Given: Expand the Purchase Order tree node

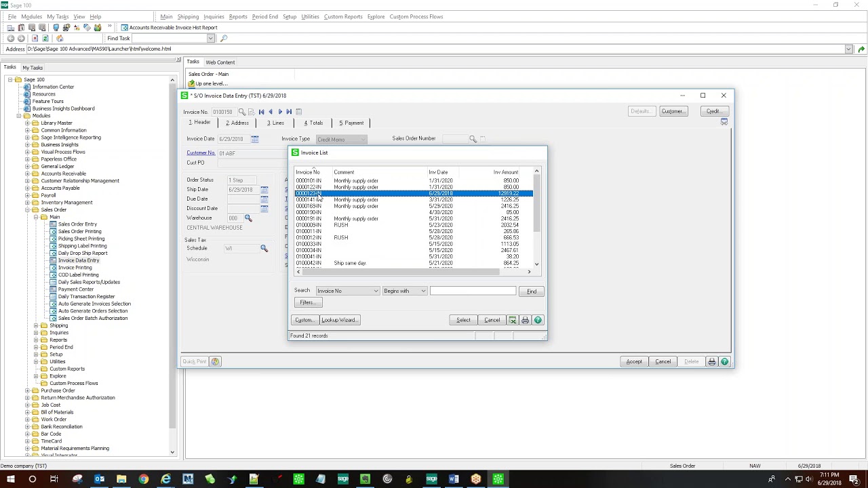Looking at the screenshot, I should coord(28,390).
